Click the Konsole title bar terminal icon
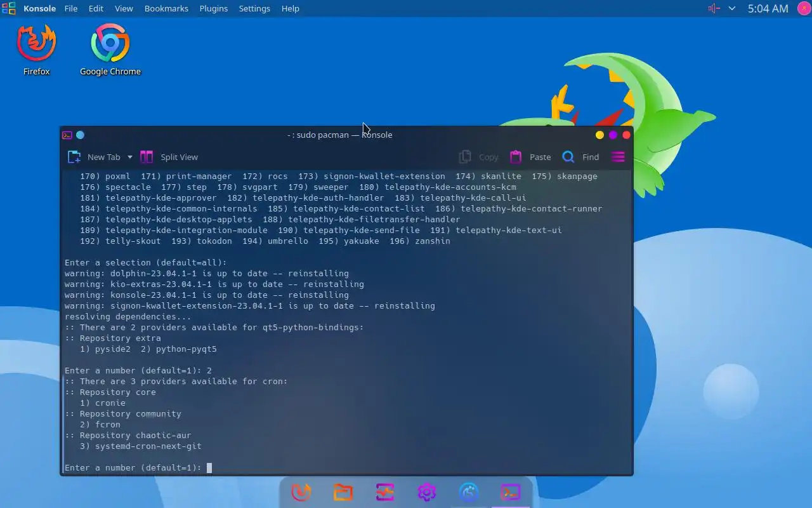Image resolution: width=812 pixels, height=508 pixels. click(67, 135)
